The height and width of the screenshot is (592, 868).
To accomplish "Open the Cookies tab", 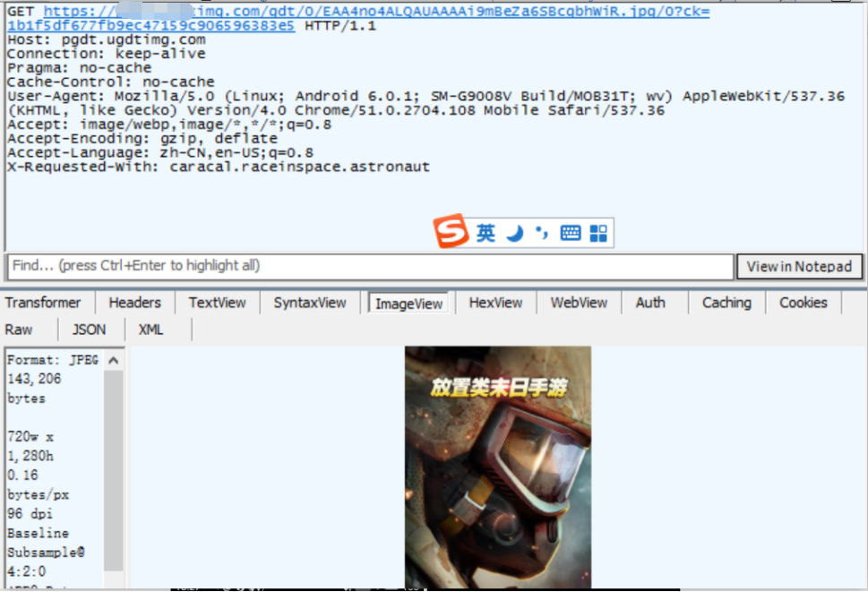I will tap(804, 303).
